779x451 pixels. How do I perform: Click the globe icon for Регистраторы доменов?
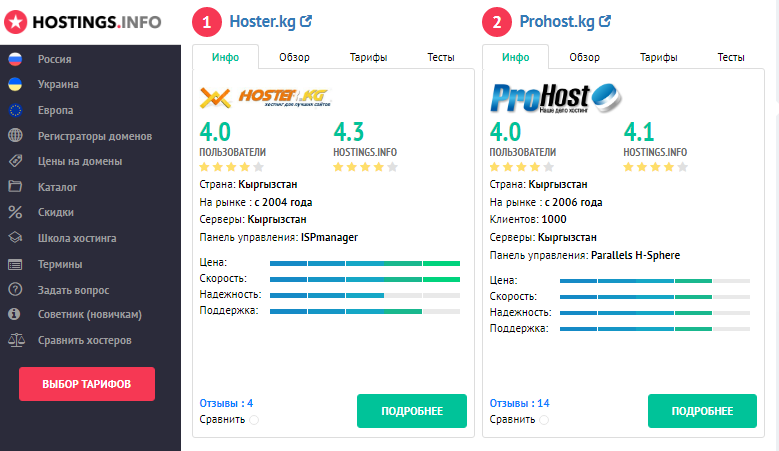[15, 136]
